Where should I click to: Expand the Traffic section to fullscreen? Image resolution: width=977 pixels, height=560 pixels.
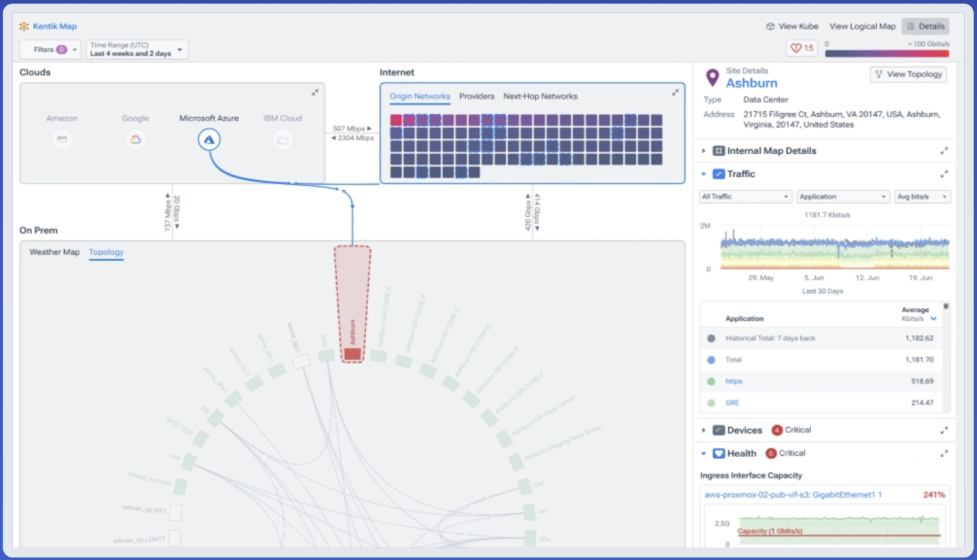point(944,174)
